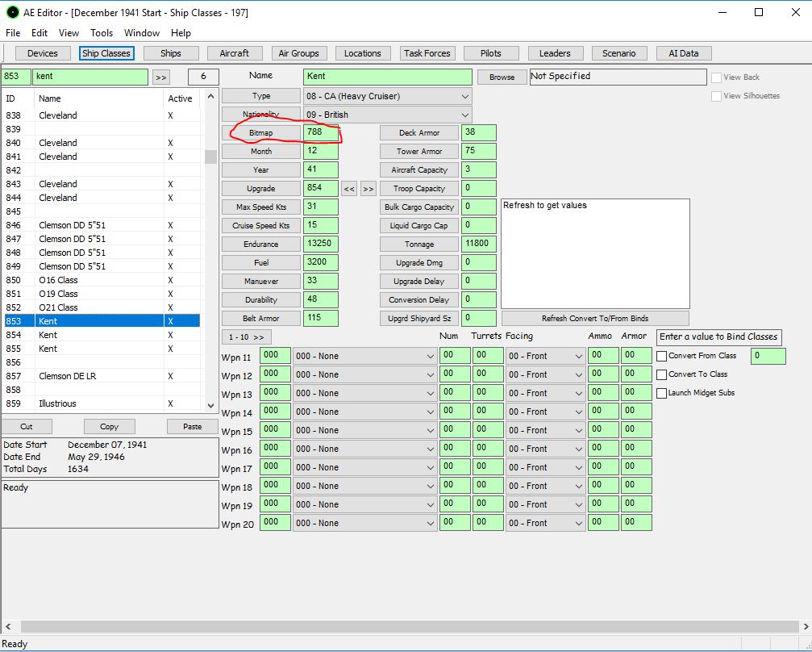812x652 pixels.
Task: Click the Endurance value field 13250
Action: click(x=321, y=245)
